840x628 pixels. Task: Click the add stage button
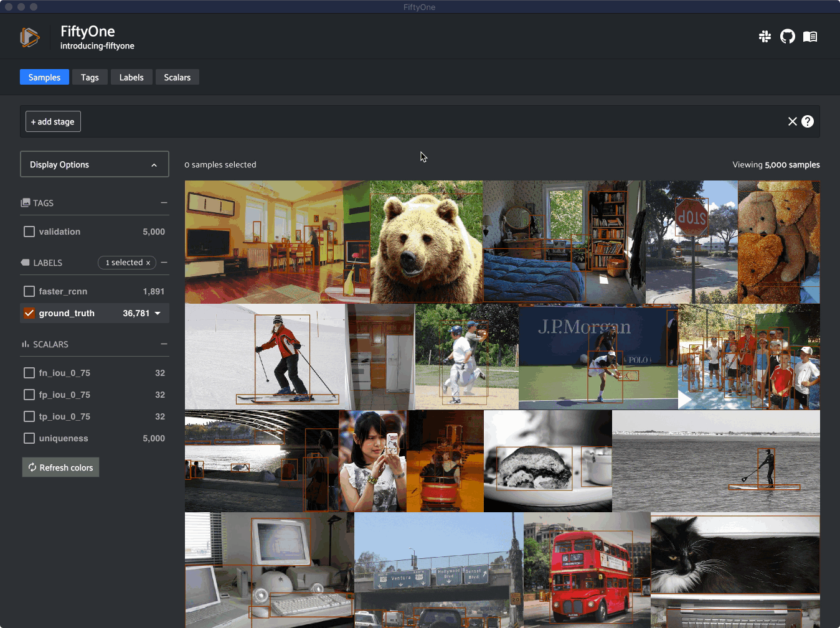(53, 121)
